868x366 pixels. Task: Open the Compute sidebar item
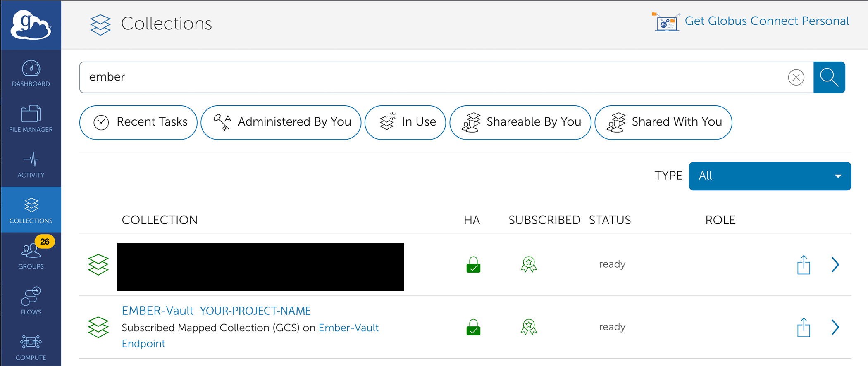point(31,347)
